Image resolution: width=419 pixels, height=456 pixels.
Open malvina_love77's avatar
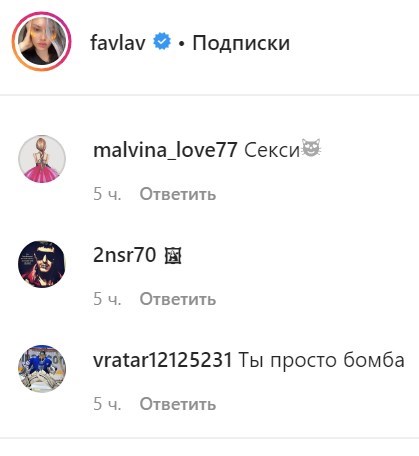coord(42,159)
